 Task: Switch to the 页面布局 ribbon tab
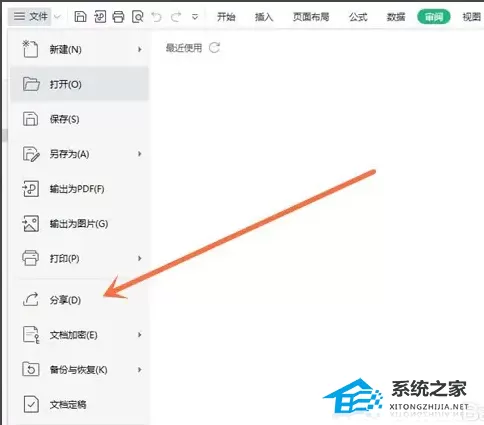pyautogui.click(x=311, y=16)
